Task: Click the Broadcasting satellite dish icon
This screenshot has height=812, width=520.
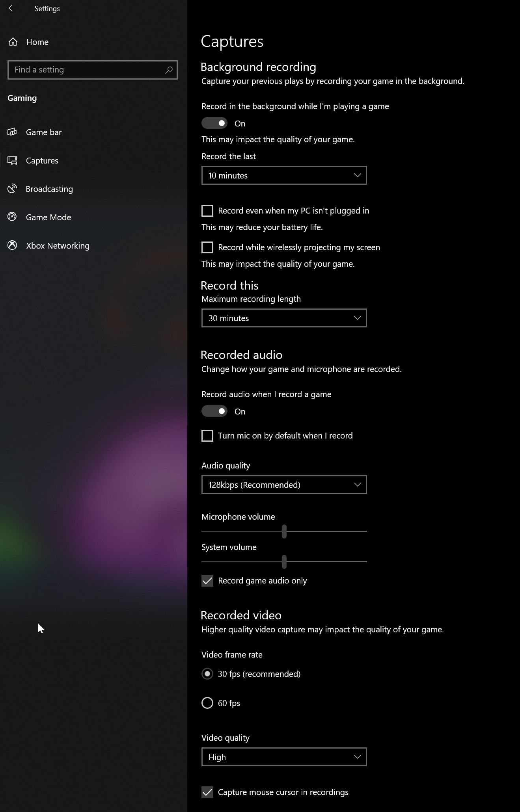Action: (13, 189)
